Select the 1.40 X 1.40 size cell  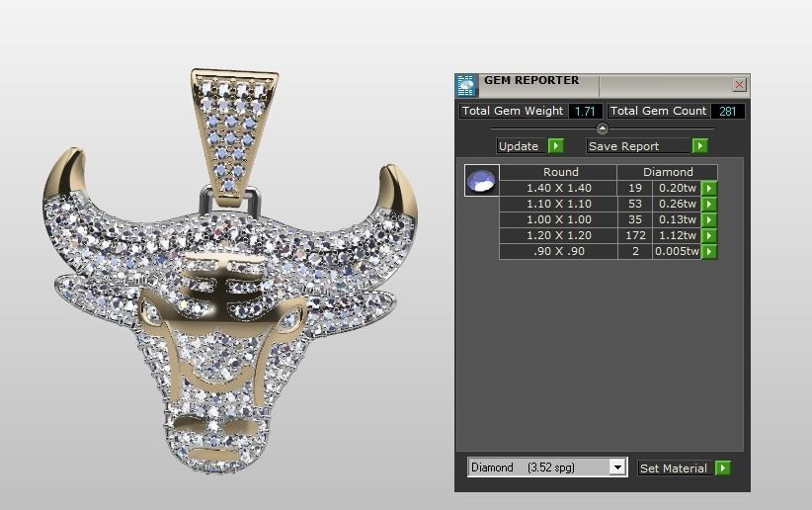click(x=558, y=188)
